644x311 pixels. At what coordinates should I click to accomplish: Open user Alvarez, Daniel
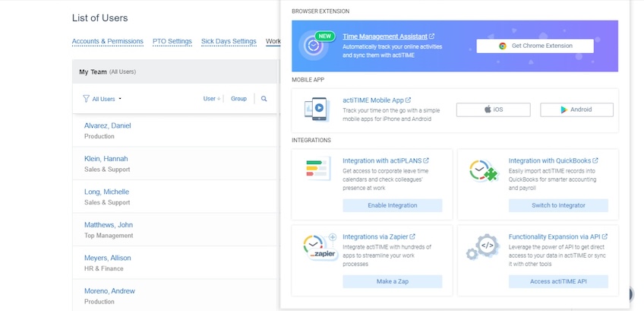[108, 125]
